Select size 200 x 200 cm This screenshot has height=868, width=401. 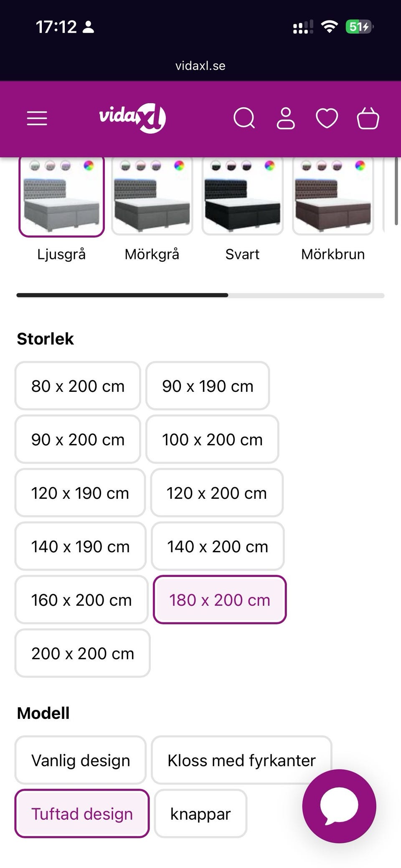pyautogui.click(x=83, y=653)
